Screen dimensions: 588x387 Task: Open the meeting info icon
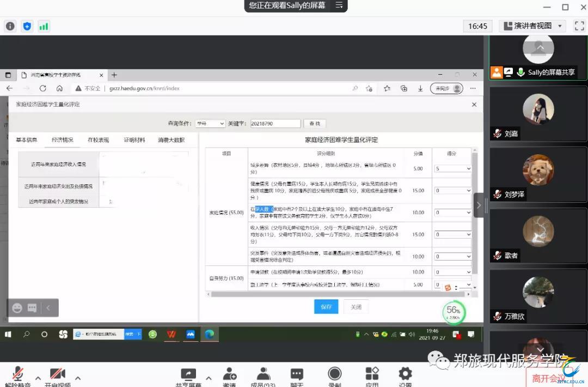pos(10,26)
